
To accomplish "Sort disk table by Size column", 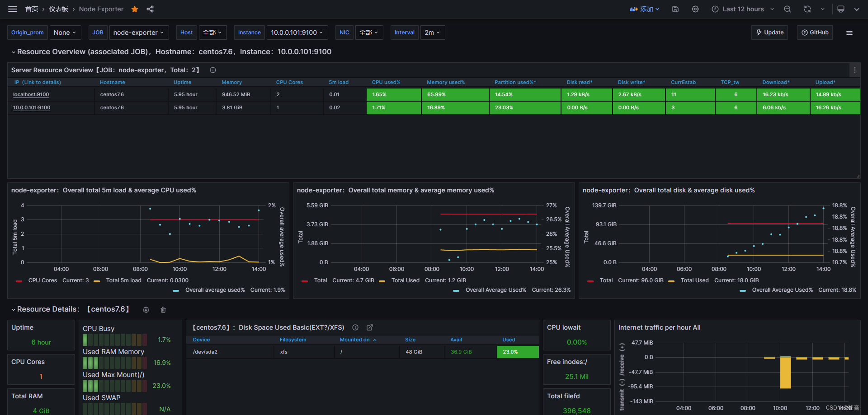I will click(x=410, y=340).
